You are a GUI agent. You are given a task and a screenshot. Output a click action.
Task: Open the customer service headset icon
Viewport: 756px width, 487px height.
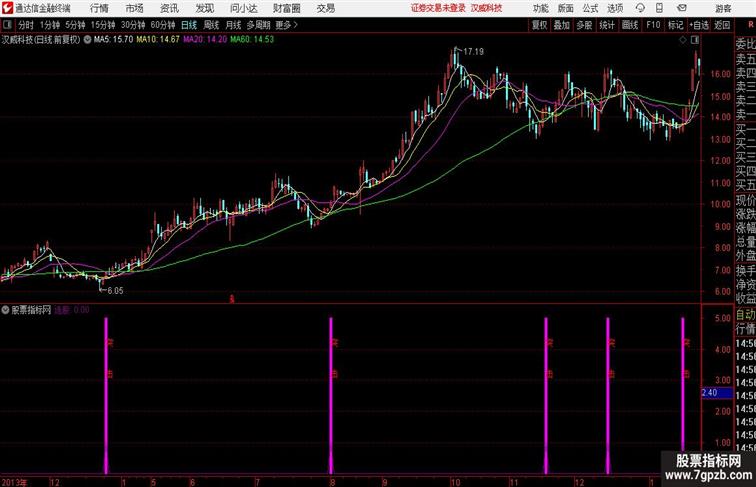tap(640, 8)
